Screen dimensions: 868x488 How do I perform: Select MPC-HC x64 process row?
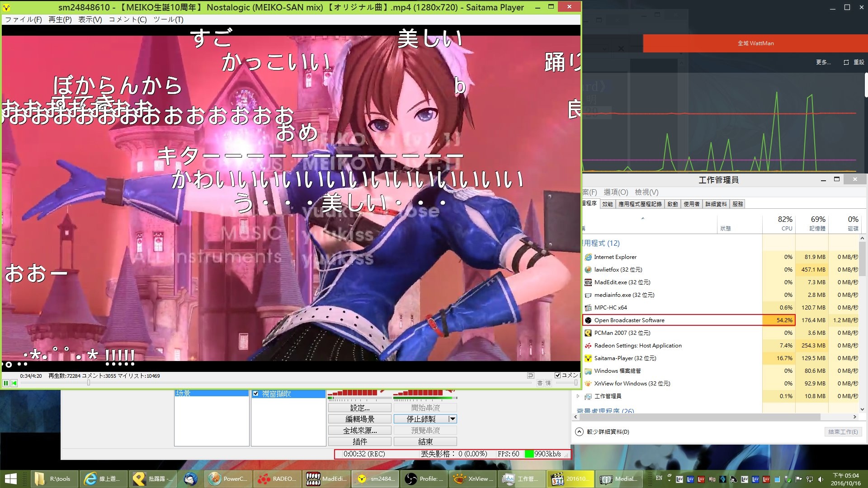721,308
